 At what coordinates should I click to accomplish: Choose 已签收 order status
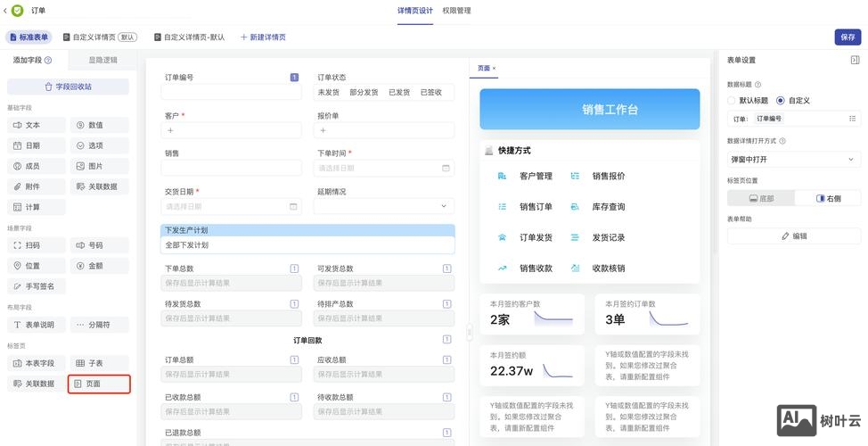pyautogui.click(x=430, y=93)
